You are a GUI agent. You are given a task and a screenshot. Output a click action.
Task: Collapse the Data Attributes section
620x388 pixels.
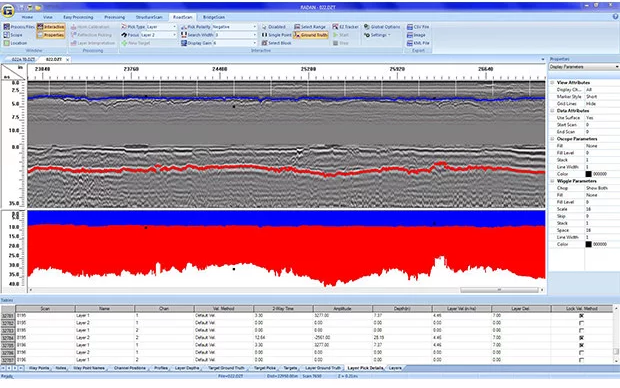tap(552, 111)
